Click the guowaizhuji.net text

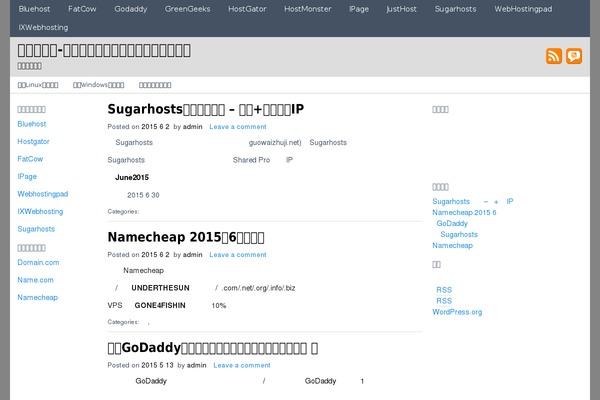pyautogui.click(x=275, y=143)
